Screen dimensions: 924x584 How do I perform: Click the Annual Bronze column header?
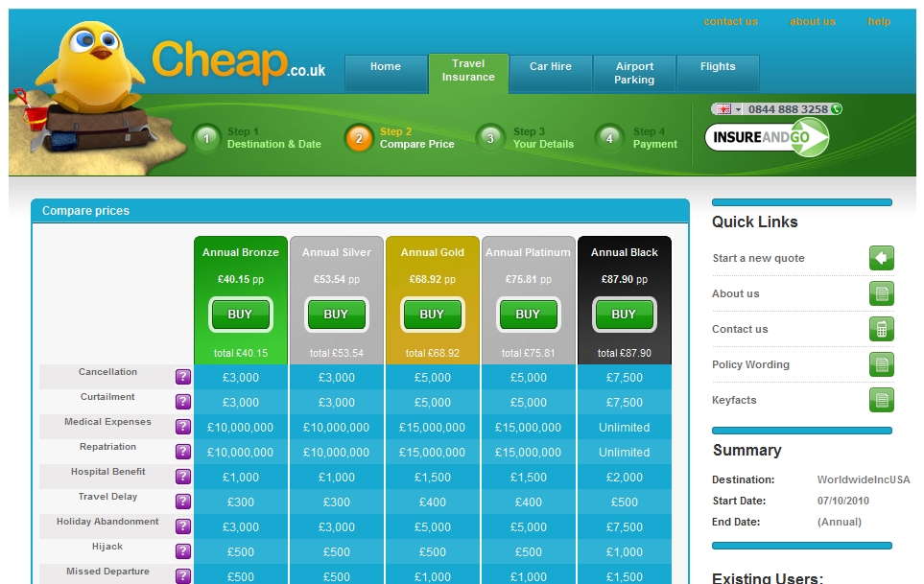coord(241,252)
